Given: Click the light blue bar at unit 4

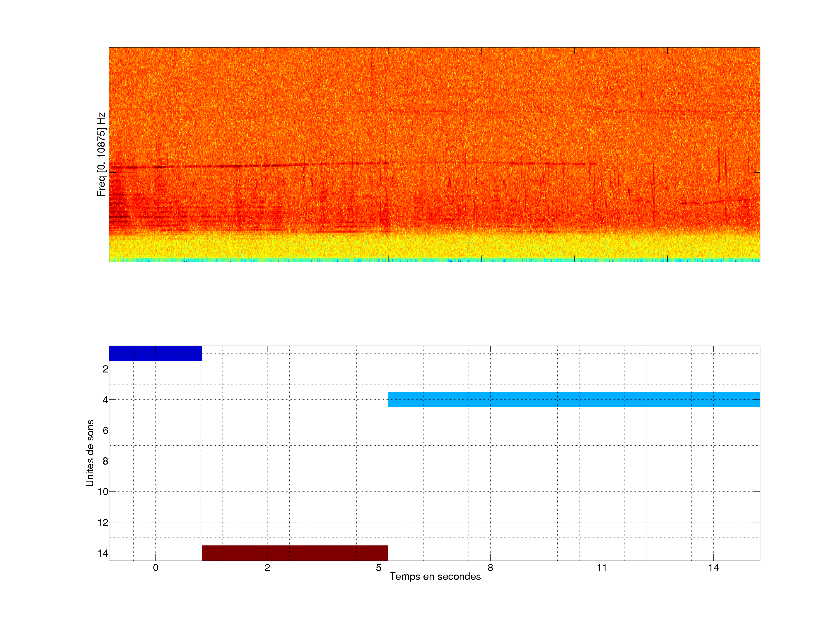Looking at the screenshot, I should point(573,399).
